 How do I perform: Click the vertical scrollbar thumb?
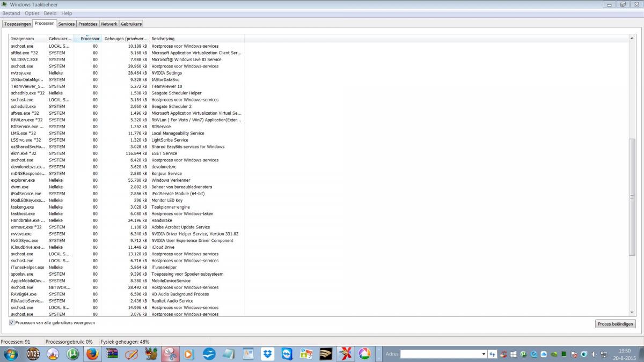[x=632, y=197]
